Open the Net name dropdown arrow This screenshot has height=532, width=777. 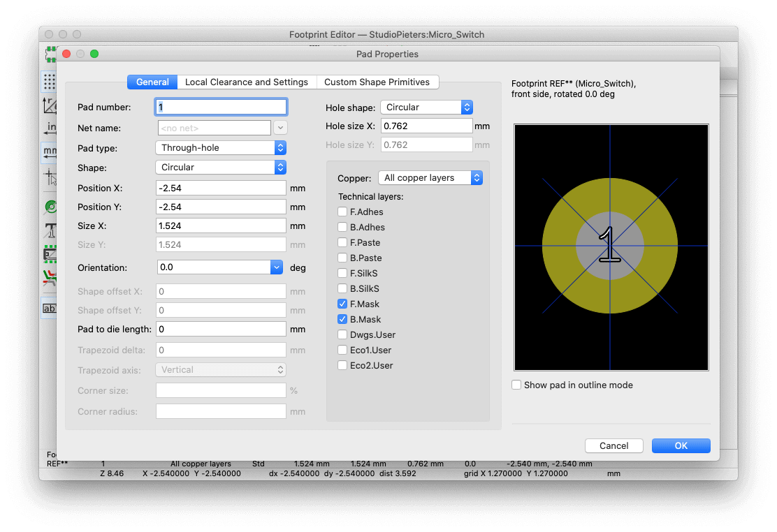[x=280, y=128]
